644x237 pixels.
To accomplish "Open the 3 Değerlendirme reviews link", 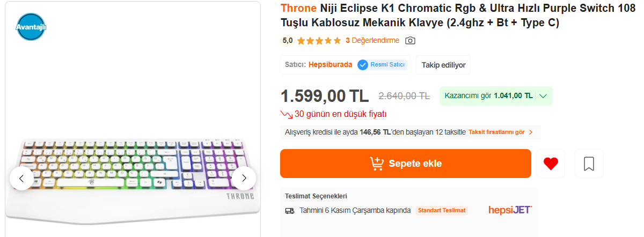I will [372, 41].
